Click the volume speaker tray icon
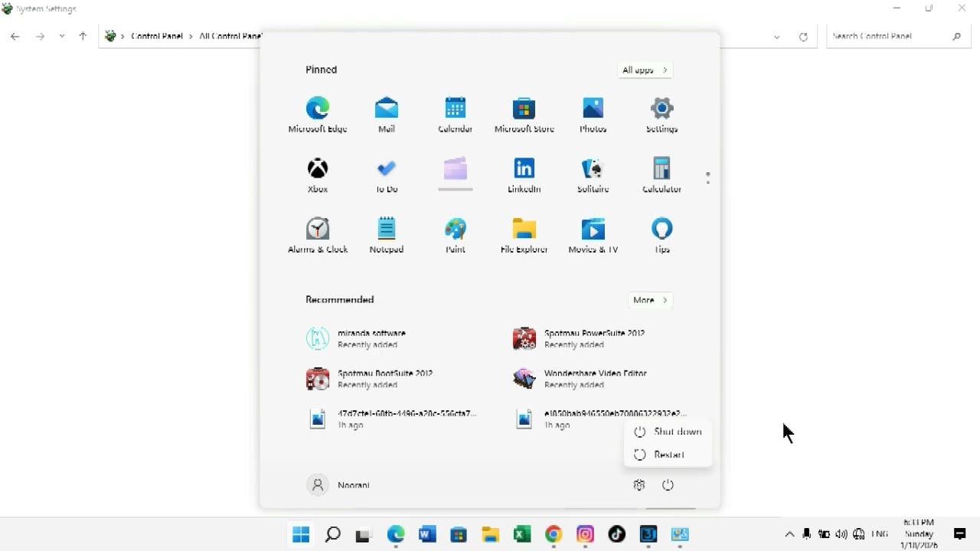This screenshot has height=551, width=980. click(841, 534)
